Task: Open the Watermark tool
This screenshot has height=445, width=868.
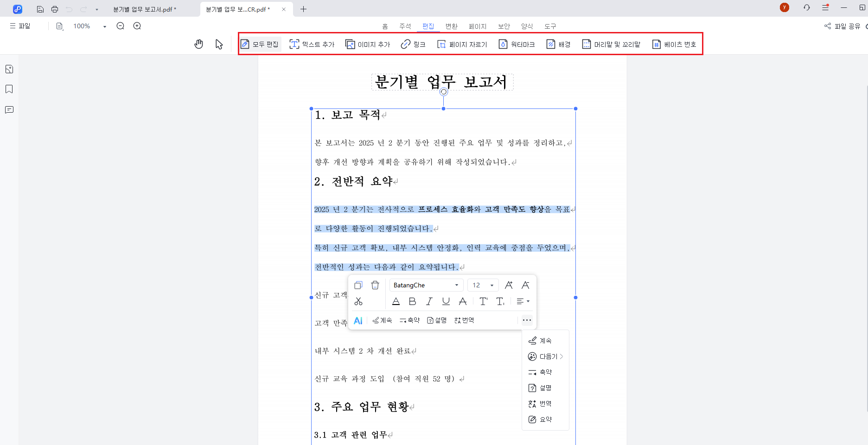Action: point(517,44)
